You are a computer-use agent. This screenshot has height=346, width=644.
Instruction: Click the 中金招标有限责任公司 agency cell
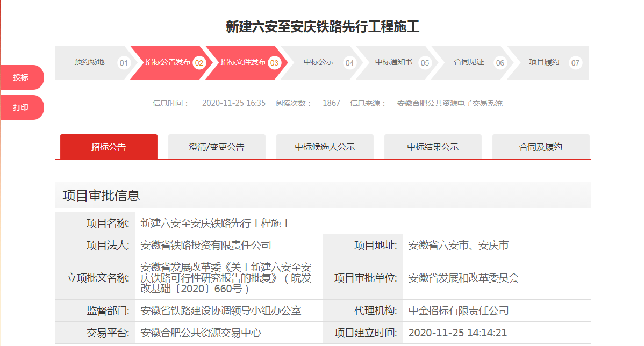pyautogui.click(x=459, y=311)
